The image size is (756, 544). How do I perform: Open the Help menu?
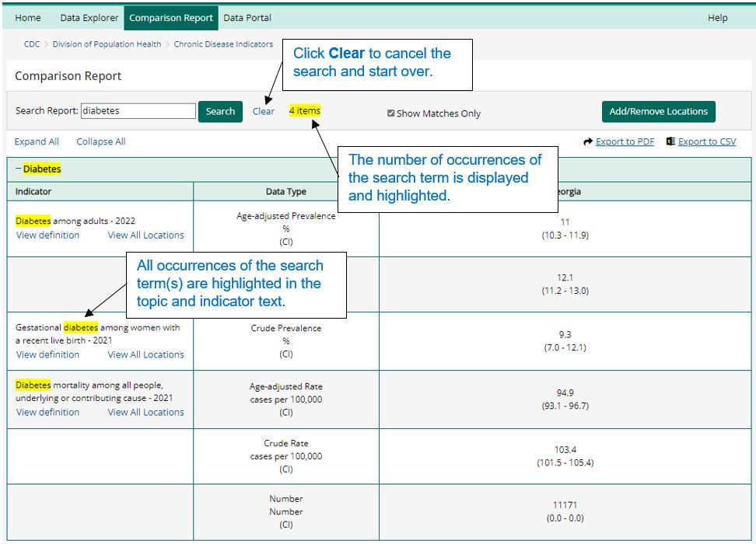coord(718,16)
